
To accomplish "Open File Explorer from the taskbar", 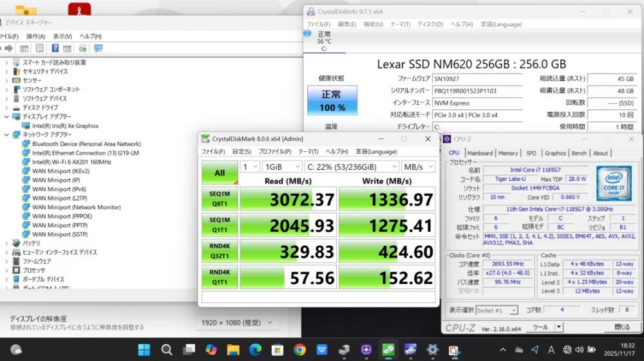I will [x=233, y=349].
